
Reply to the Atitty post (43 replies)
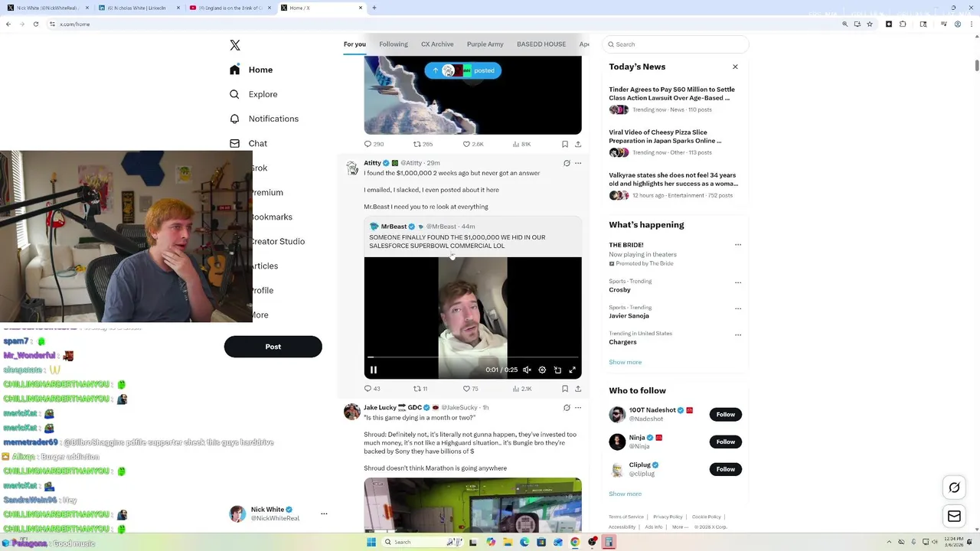click(x=372, y=389)
